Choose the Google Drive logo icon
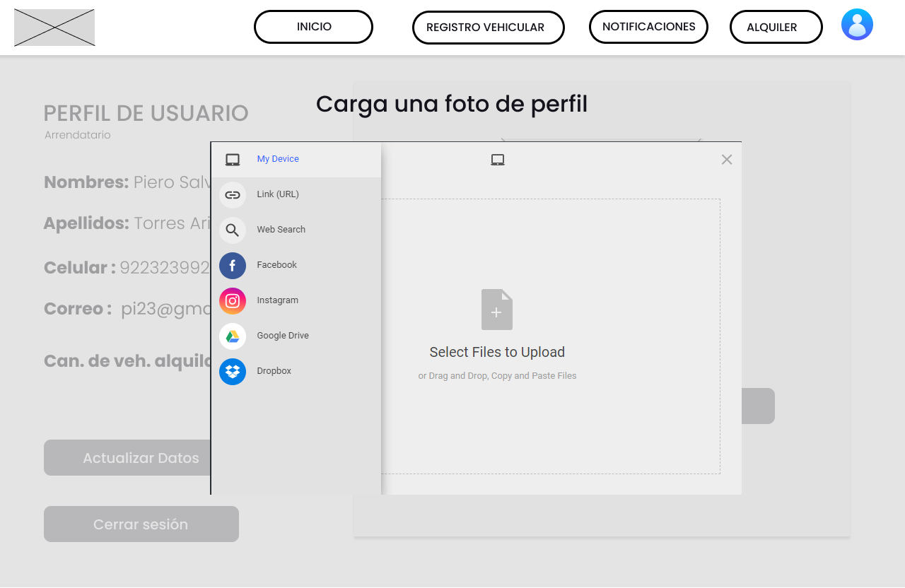Screen dimensions: 905x588 click(x=233, y=336)
